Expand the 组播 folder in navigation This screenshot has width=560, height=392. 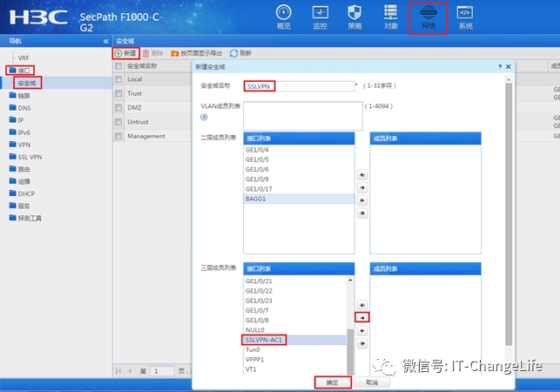20,181
